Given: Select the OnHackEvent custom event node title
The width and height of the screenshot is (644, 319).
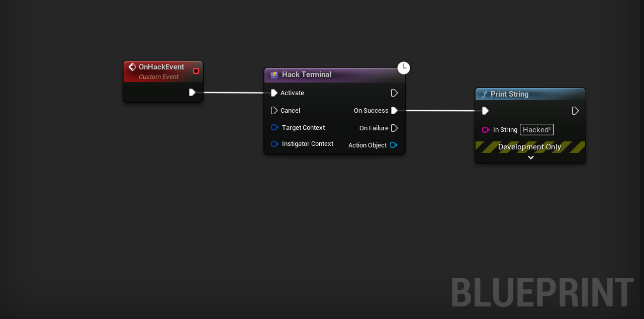Looking at the screenshot, I should [x=161, y=67].
